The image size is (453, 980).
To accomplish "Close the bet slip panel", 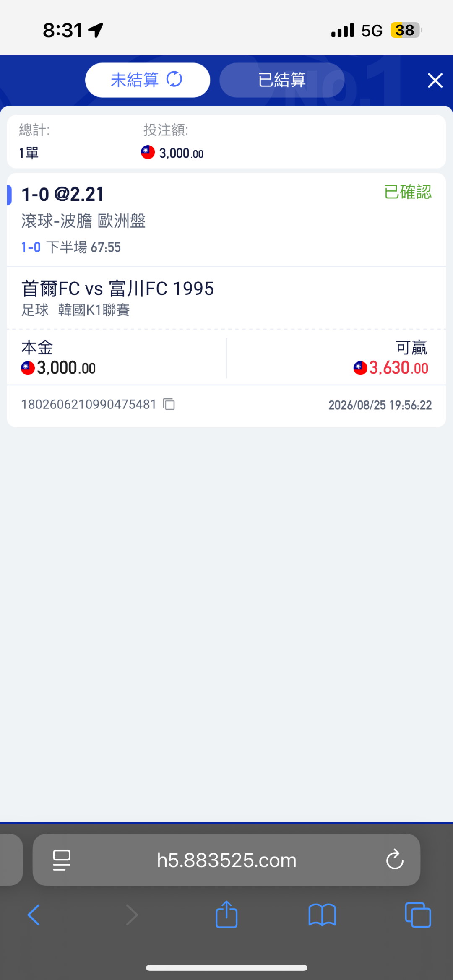I will tap(435, 80).
